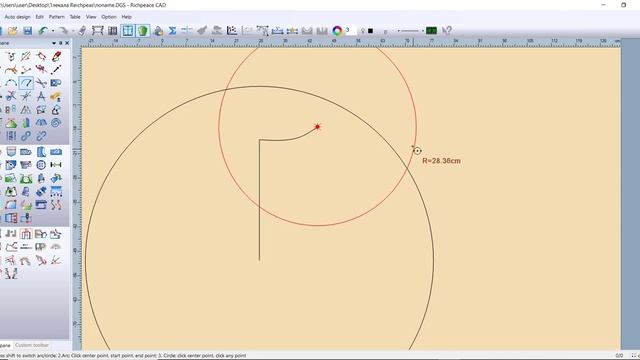Select the blue scissors trim tool
640x360 pixels.
pos(11,96)
